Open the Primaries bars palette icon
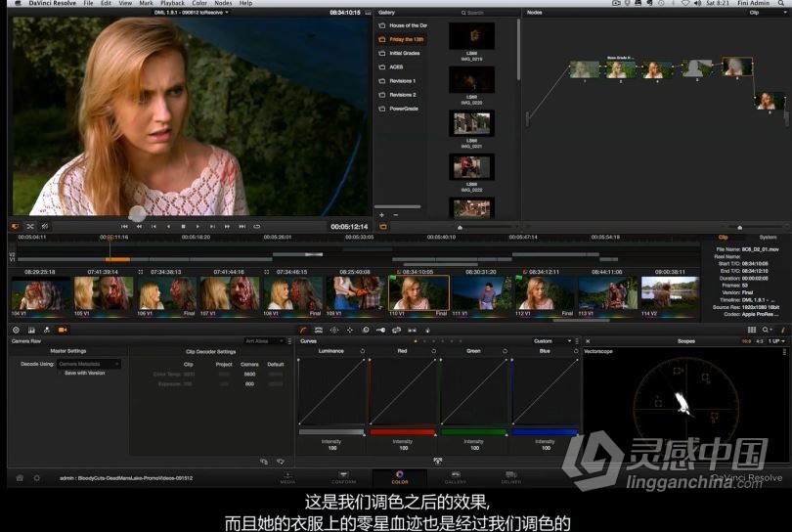Screen dimensions: 792x532 pyautogui.click(x=31, y=330)
